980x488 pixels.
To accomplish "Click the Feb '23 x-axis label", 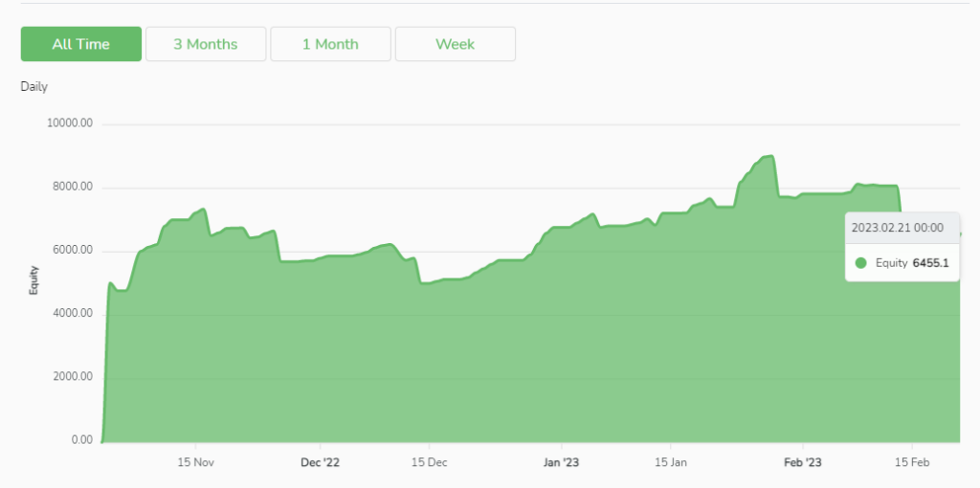I will (802, 462).
